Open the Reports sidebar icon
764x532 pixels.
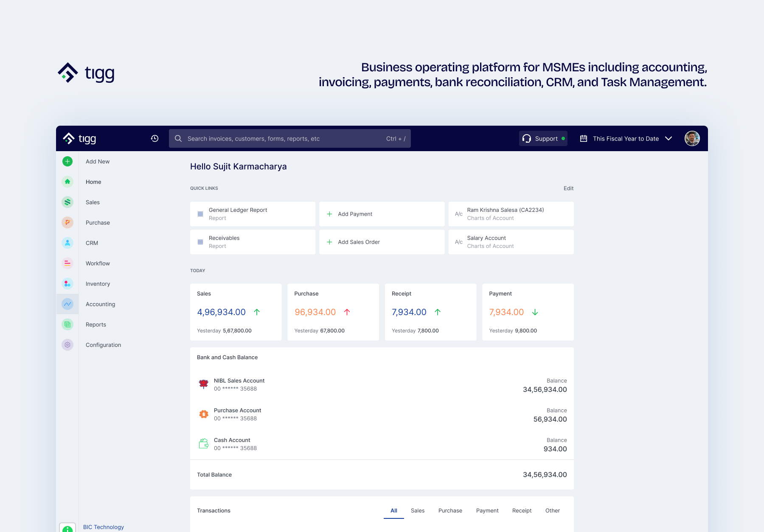(67, 324)
